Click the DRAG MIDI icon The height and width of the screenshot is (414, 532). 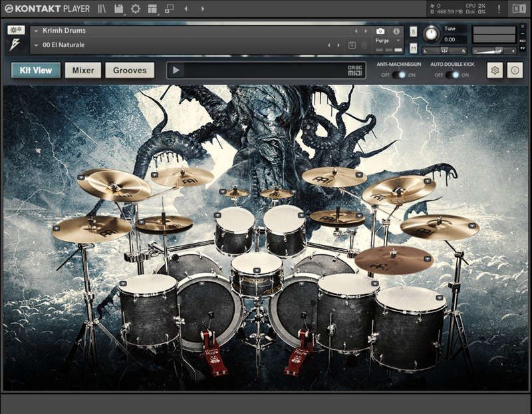pos(356,71)
